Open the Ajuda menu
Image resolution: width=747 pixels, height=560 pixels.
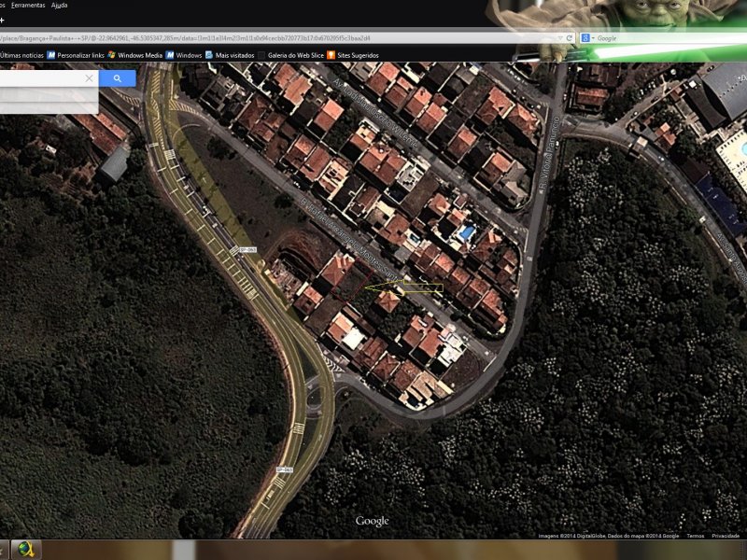[59, 6]
